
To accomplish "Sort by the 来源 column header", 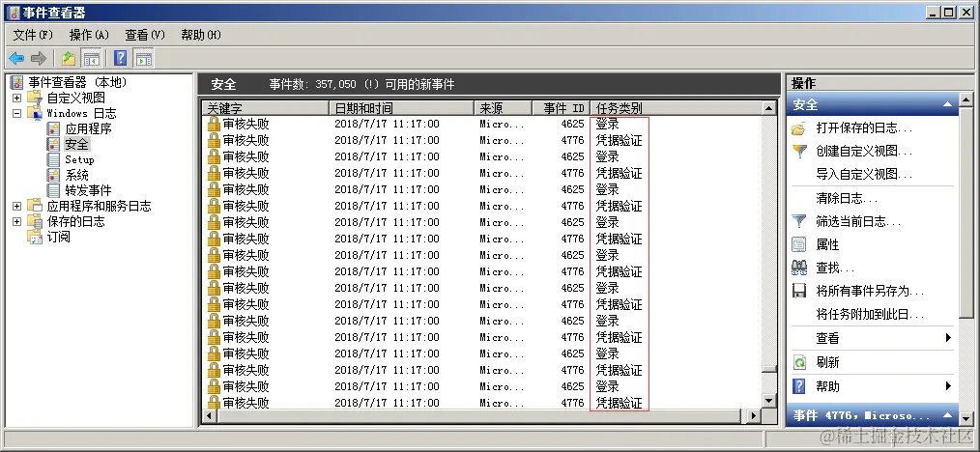I will click(x=503, y=108).
